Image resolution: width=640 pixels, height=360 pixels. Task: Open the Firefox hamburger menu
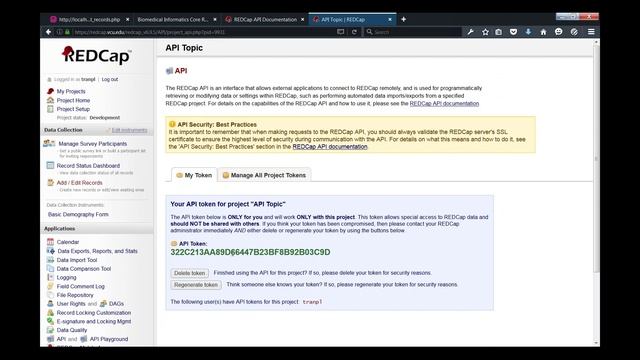coord(591,32)
